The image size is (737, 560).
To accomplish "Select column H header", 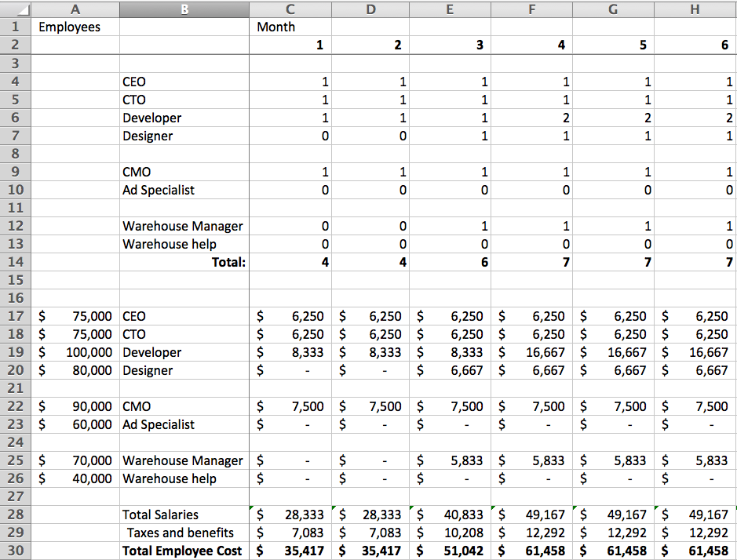I will (695, 9).
